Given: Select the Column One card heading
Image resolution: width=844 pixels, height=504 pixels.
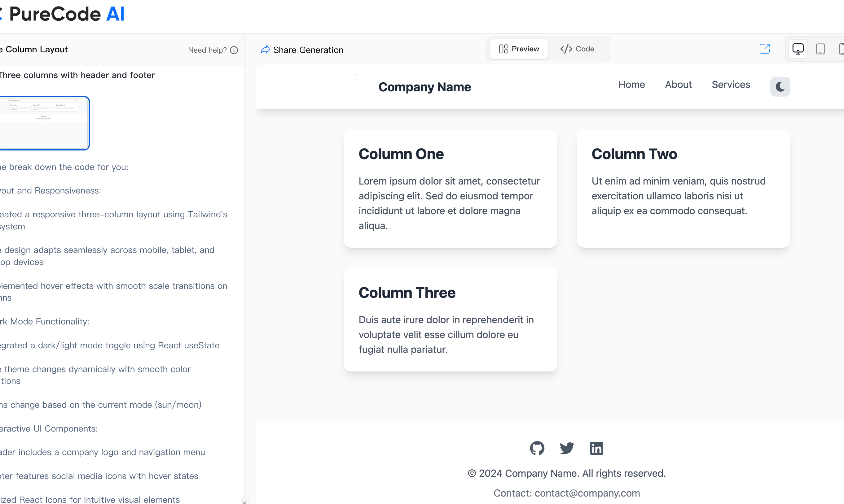Looking at the screenshot, I should [401, 154].
